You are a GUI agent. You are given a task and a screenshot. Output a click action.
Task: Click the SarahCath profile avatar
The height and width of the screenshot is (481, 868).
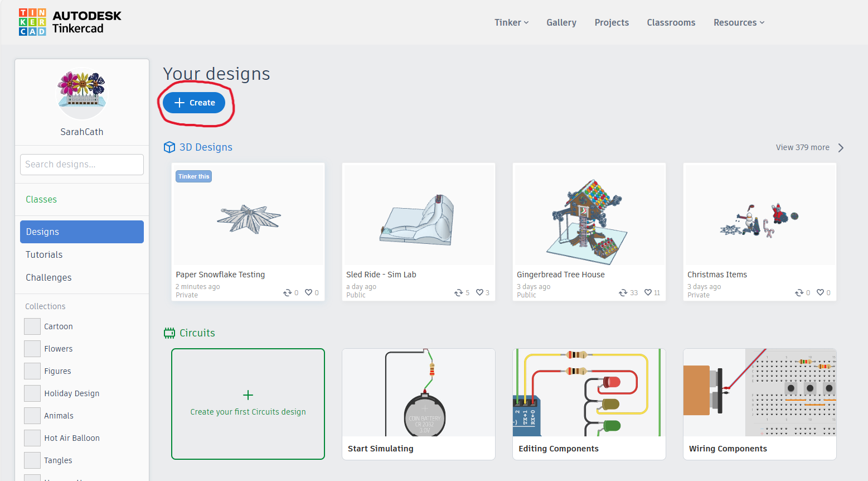pos(81,94)
